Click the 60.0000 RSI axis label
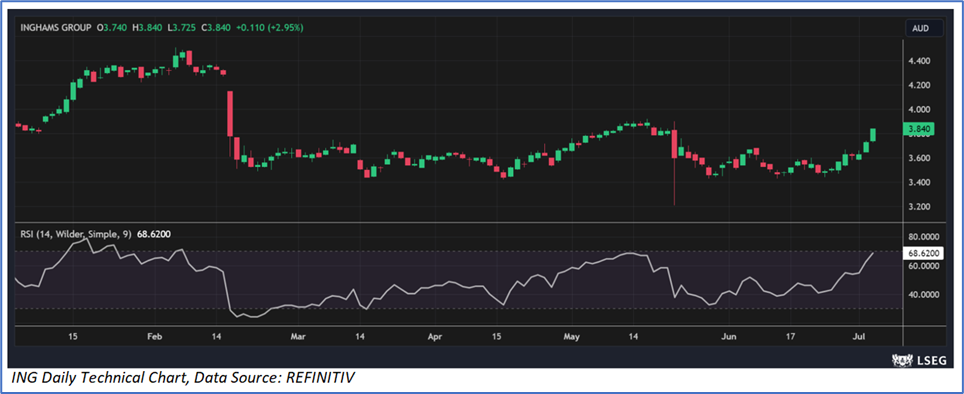 click(922, 266)
